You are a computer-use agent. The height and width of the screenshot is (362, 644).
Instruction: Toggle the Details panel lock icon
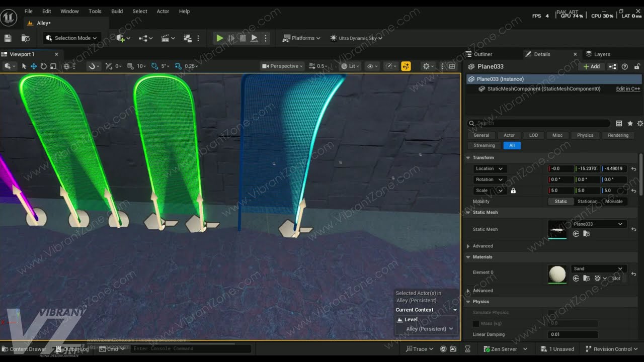click(x=637, y=66)
